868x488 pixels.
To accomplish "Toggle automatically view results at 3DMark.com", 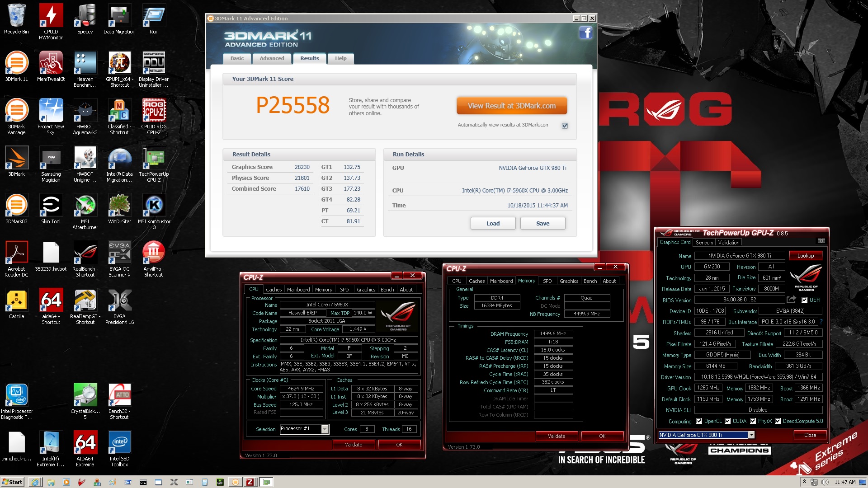I will pyautogui.click(x=565, y=126).
